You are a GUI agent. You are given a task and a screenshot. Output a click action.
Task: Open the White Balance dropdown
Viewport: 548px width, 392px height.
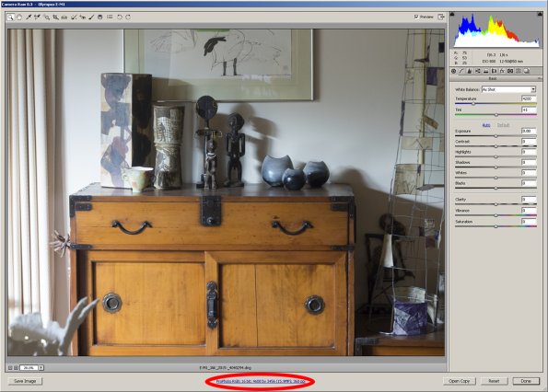[508, 89]
